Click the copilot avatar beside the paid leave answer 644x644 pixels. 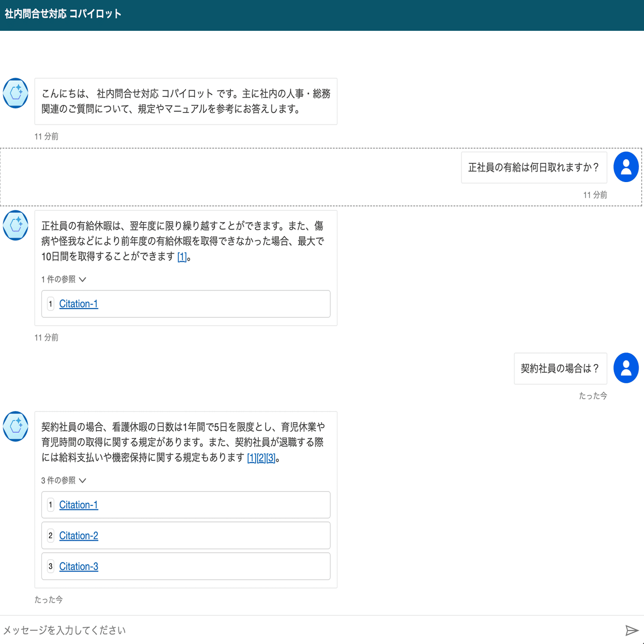tap(15, 225)
